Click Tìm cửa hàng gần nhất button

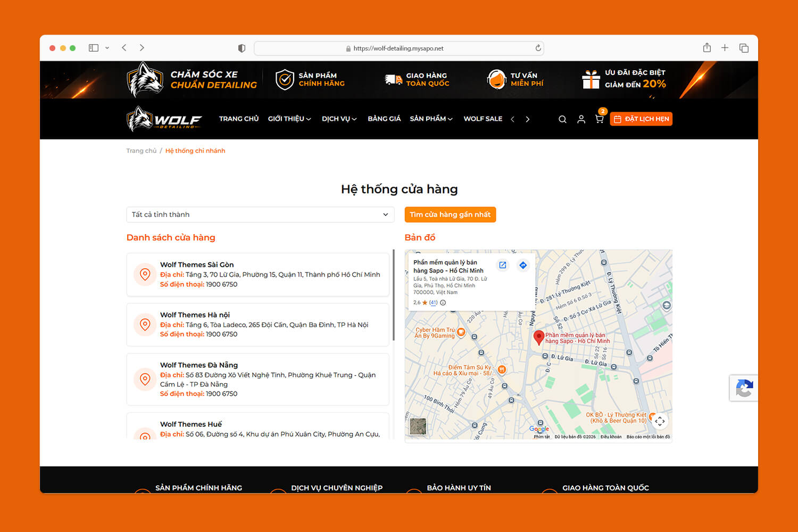(x=450, y=214)
